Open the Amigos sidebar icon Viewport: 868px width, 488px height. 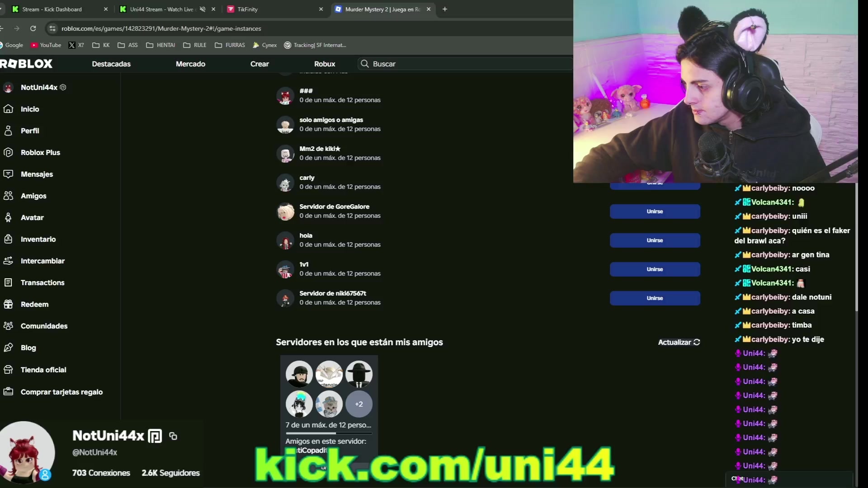tap(8, 196)
